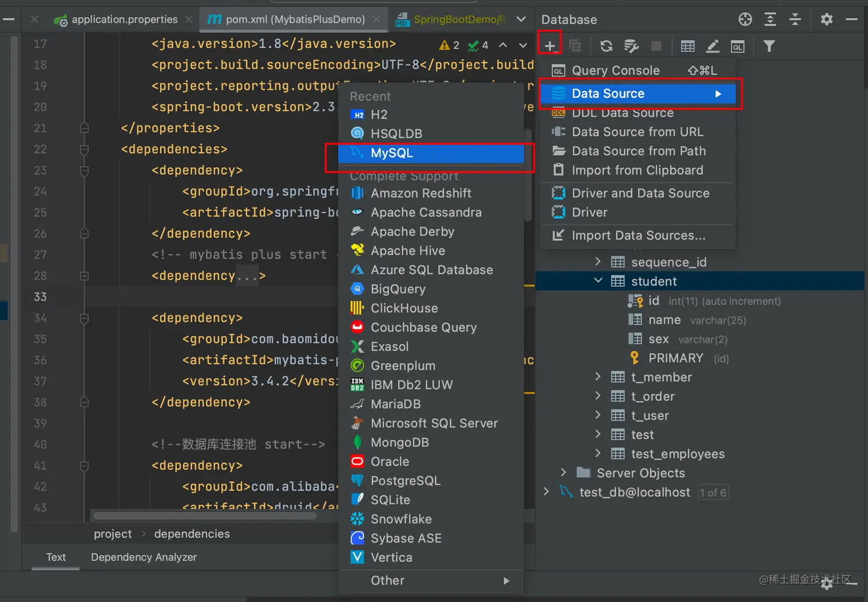Open the Data Source submenu
The width and height of the screenshot is (868, 602).
click(639, 94)
